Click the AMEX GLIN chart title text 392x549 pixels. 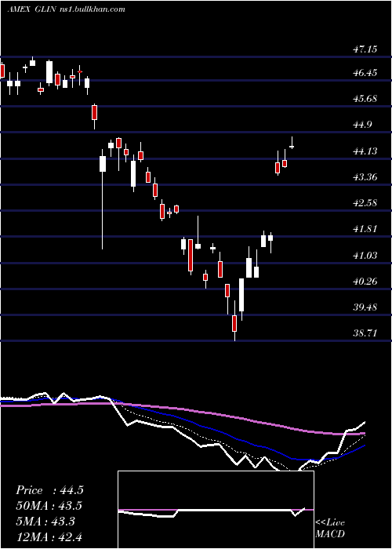[x=31, y=9]
